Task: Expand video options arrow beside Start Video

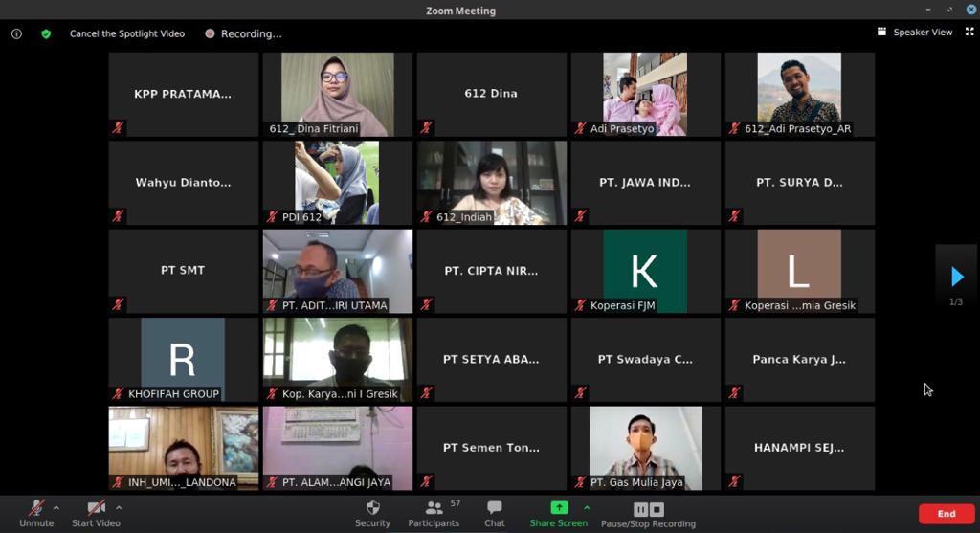Action: 119,507
